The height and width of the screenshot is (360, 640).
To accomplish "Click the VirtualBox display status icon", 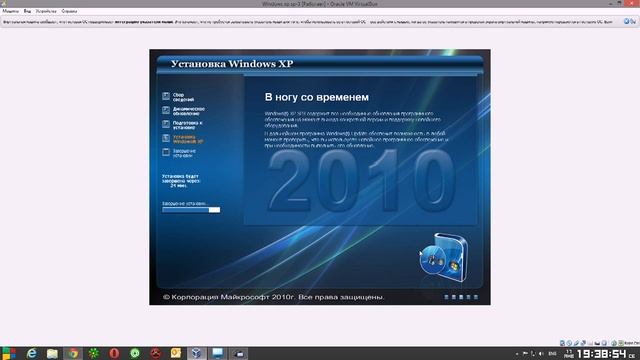I will pyautogui.click(x=597, y=343).
